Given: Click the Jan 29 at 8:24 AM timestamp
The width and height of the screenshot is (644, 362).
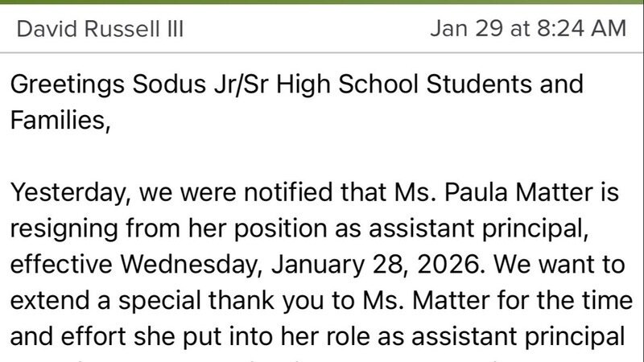Looking at the screenshot, I should 528,30.
